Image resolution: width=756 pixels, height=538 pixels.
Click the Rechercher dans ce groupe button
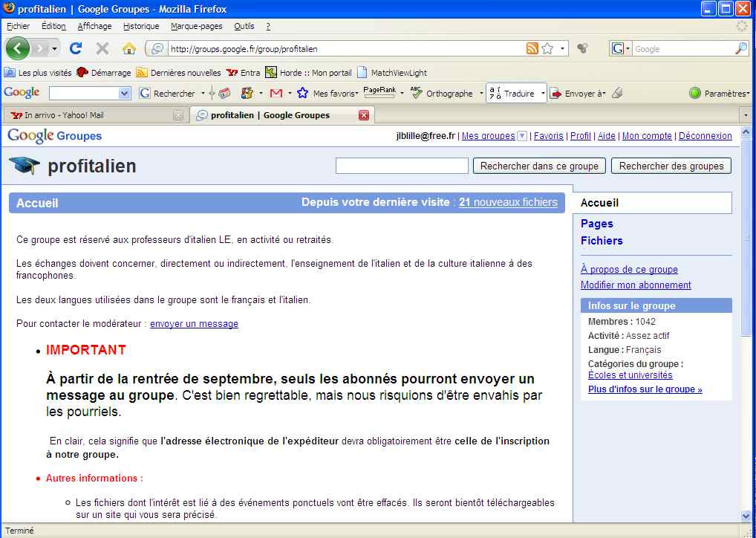[x=539, y=166]
